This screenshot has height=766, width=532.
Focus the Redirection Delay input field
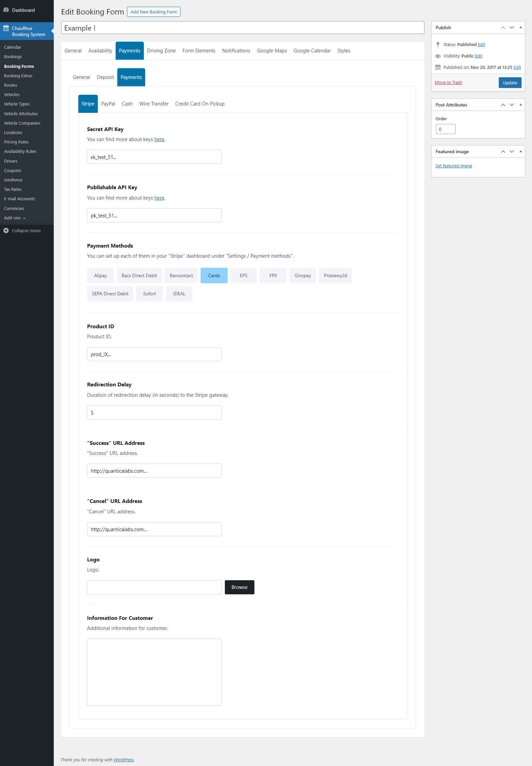click(x=154, y=413)
